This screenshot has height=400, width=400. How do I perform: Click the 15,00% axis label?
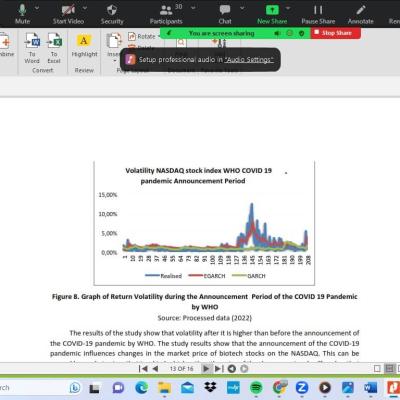coord(108,195)
